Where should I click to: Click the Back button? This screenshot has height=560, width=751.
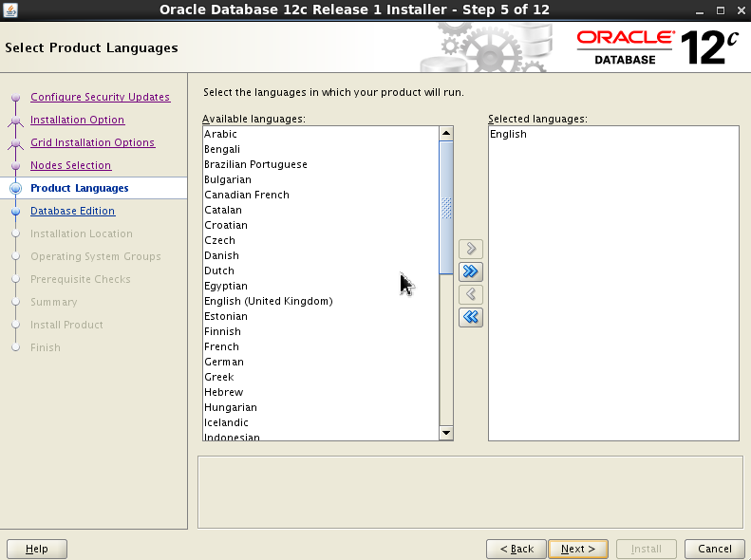[x=516, y=549]
